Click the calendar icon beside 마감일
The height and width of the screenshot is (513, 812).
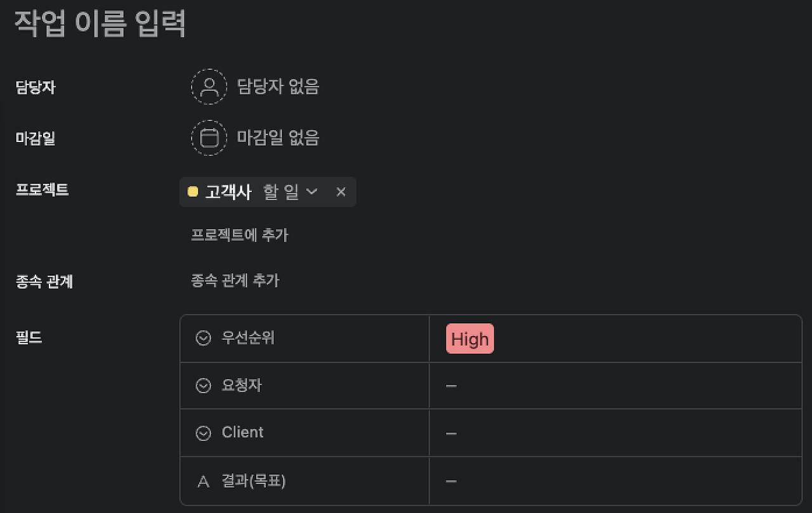(209, 138)
